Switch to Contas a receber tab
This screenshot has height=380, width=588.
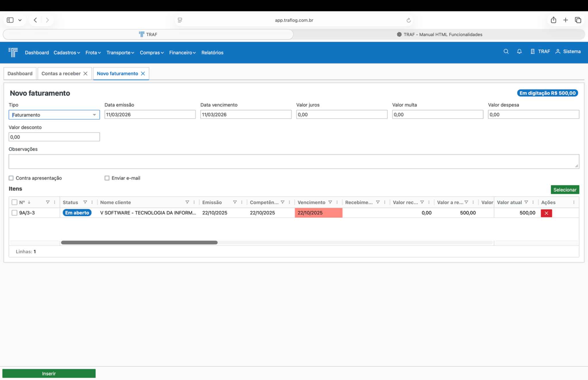point(61,74)
